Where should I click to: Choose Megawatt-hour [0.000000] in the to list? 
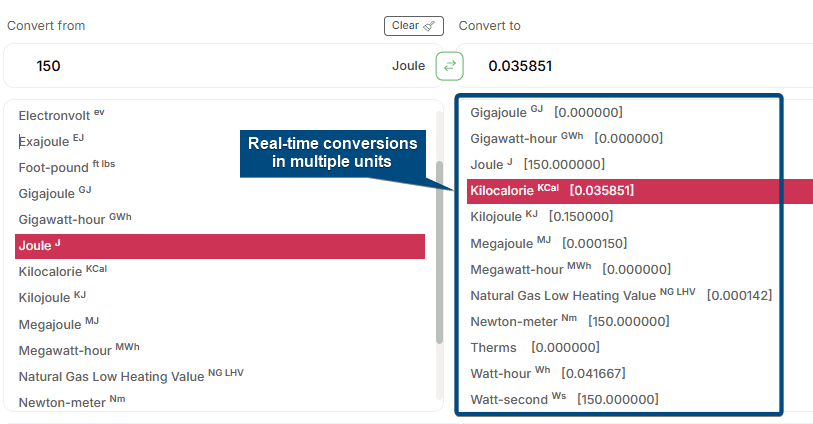[x=570, y=269]
